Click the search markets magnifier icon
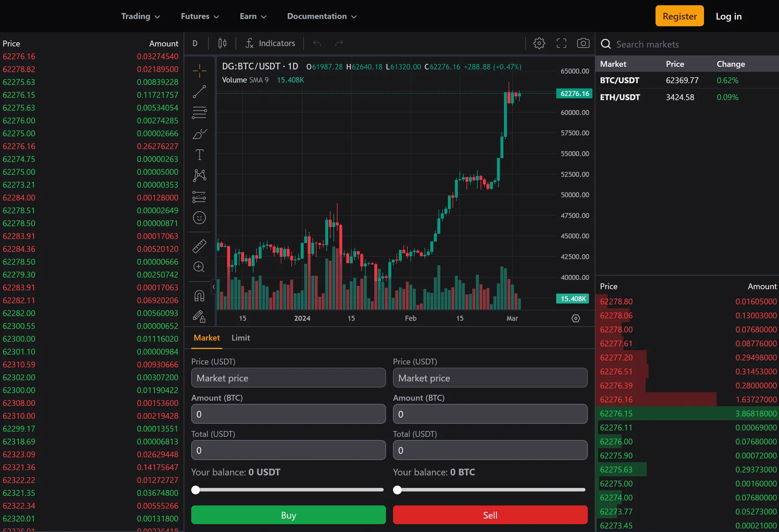The height and width of the screenshot is (532, 779). pyautogui.click(x=606, y=44)
